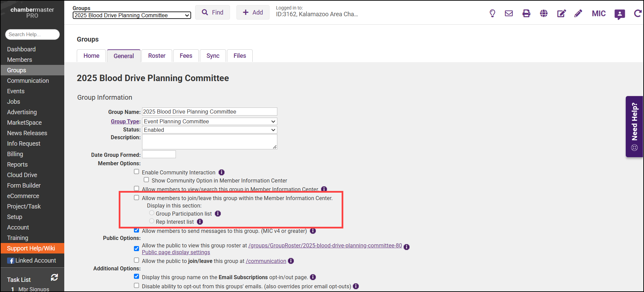Uncheck Display group name on Email Subscriptions
Screen dimensions: 644x292
137,276
